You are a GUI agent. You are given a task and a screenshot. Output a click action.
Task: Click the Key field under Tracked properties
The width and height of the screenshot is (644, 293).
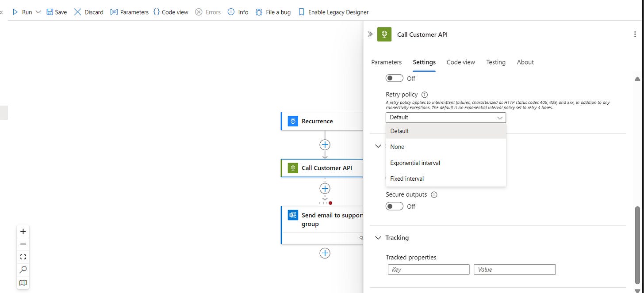click(x=428, y=269)
